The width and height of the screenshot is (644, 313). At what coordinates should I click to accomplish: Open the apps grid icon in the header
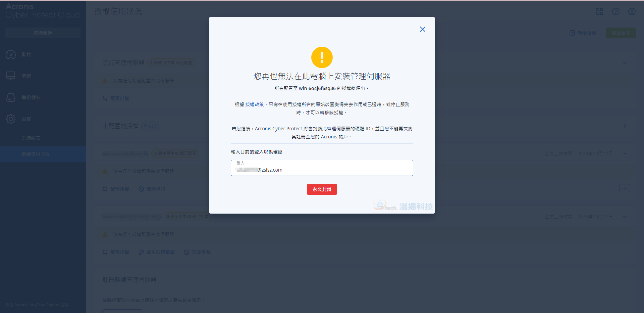pos(600,11)
